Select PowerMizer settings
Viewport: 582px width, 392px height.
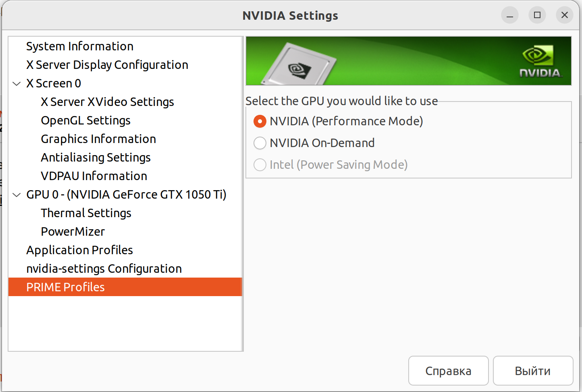[x=73, y=232]
